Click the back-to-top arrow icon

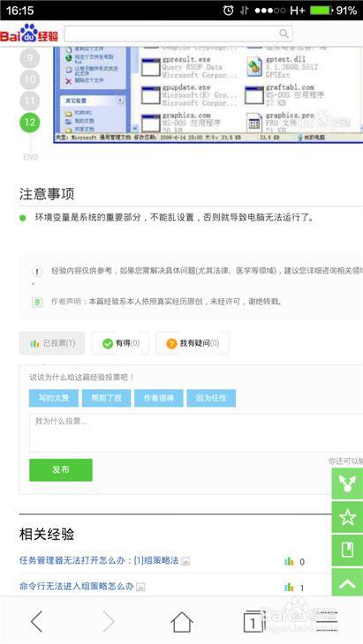(x=347, y=583)
